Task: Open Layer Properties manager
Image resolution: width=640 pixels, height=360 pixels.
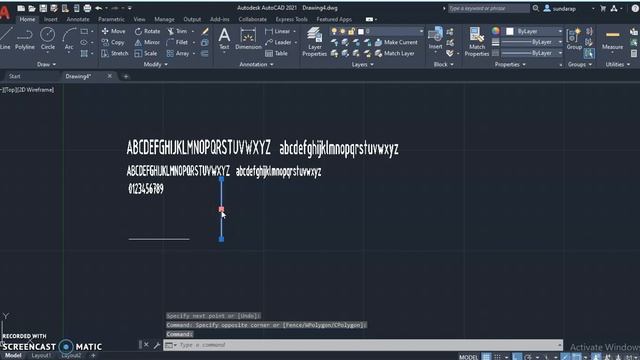Action: pos(314,41)
